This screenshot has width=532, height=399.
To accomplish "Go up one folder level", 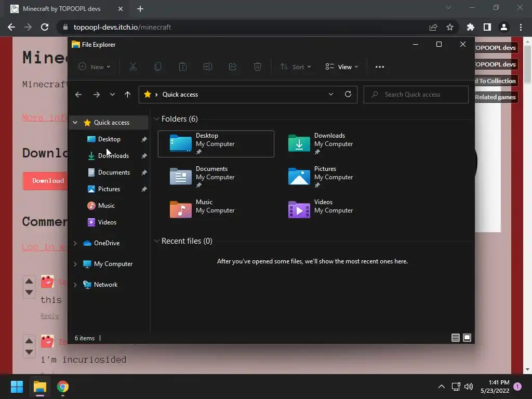I will pos(127,95).
